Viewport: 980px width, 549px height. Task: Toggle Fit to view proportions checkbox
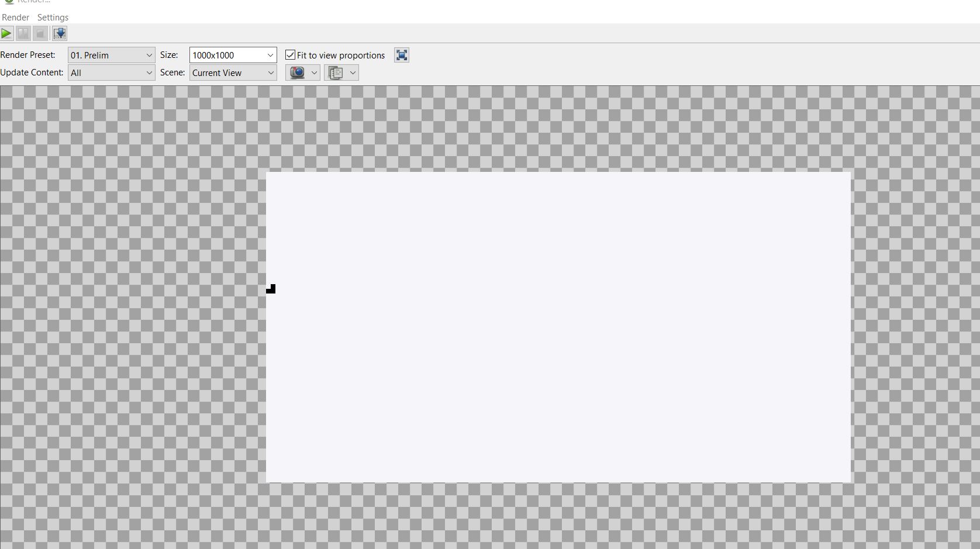click(x=290, y=55)
